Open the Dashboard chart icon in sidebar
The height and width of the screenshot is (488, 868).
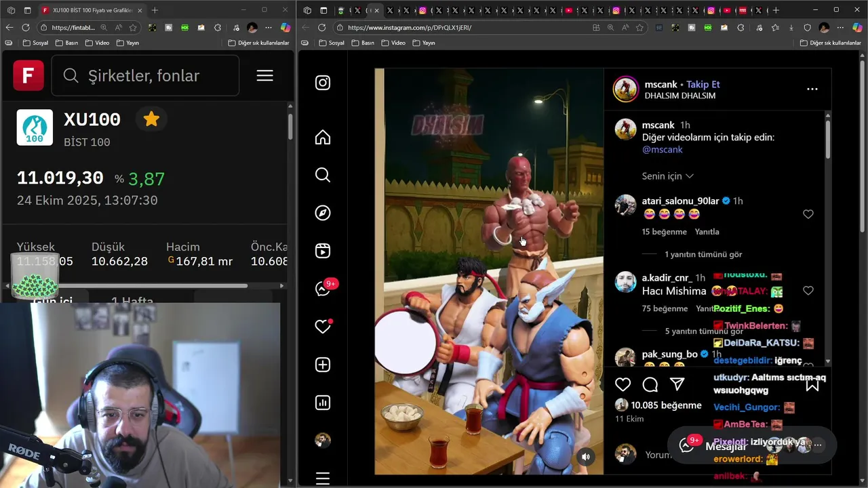323,403
